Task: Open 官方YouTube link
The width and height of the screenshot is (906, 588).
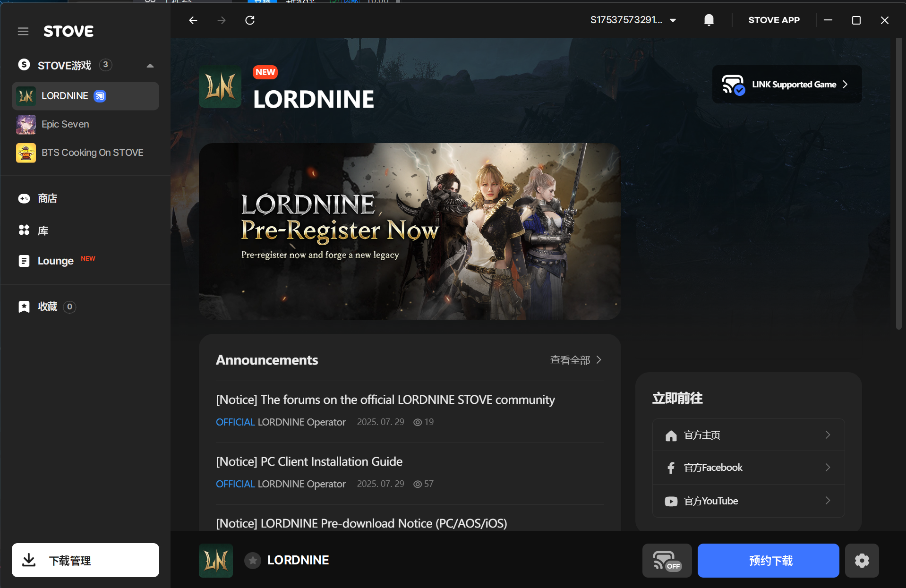Action: click(748, 501)
